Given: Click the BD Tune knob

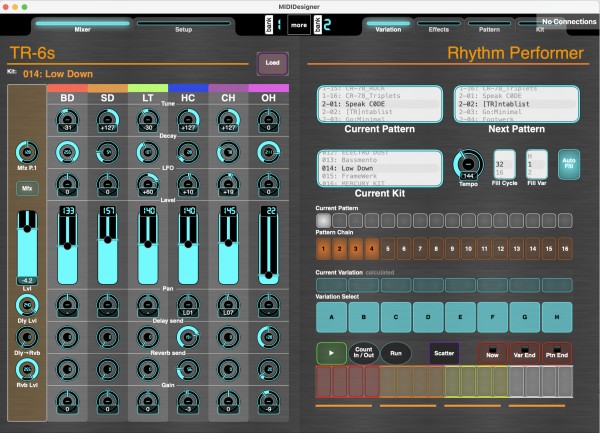Looking at the screenshot, I should [x=67, y=120].
